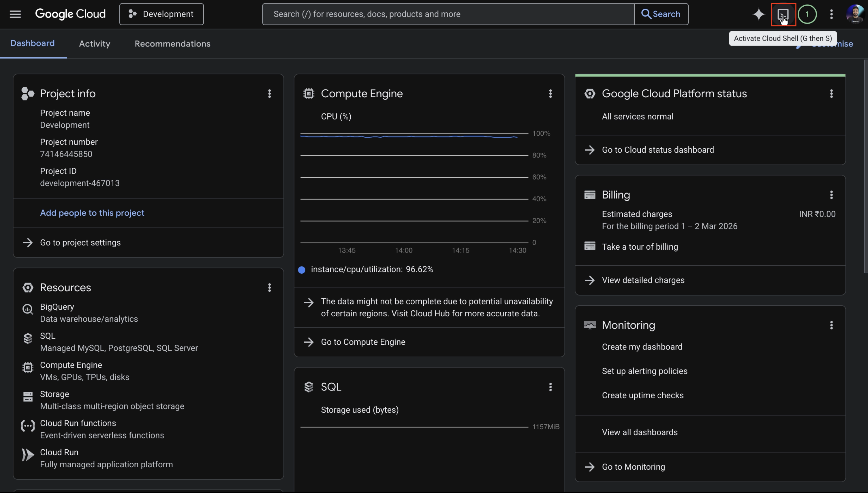
Task: Open the hamburger navigation menu
Action: tap(15, 14)
